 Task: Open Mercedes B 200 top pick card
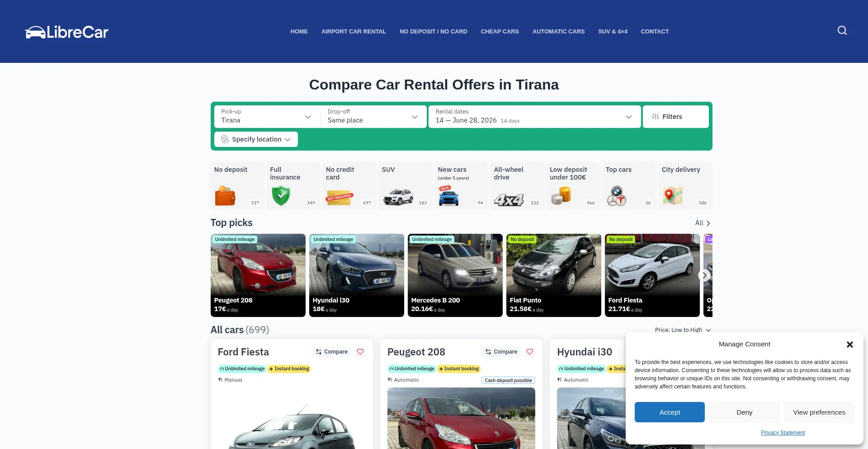[x=455, y=275]
